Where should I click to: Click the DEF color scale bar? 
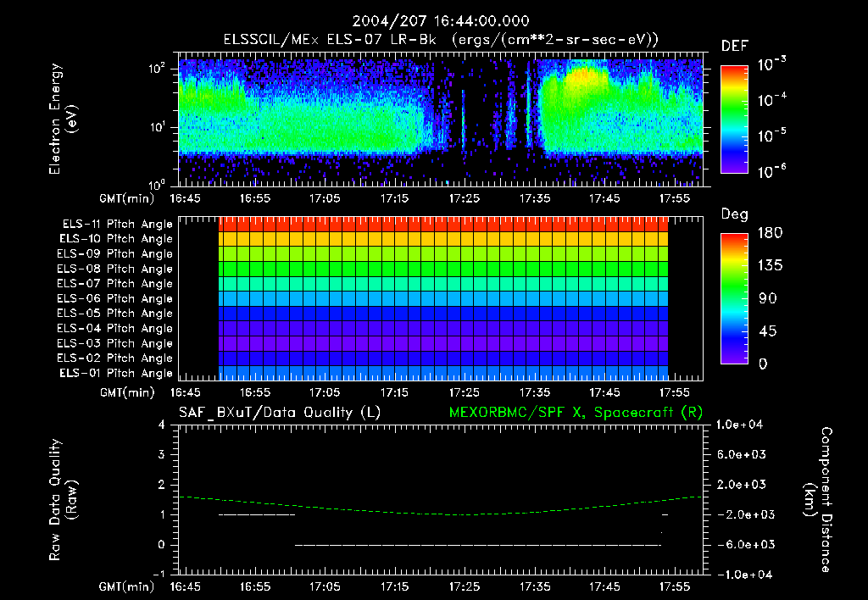pyautogui.click(x=734, y=119)
